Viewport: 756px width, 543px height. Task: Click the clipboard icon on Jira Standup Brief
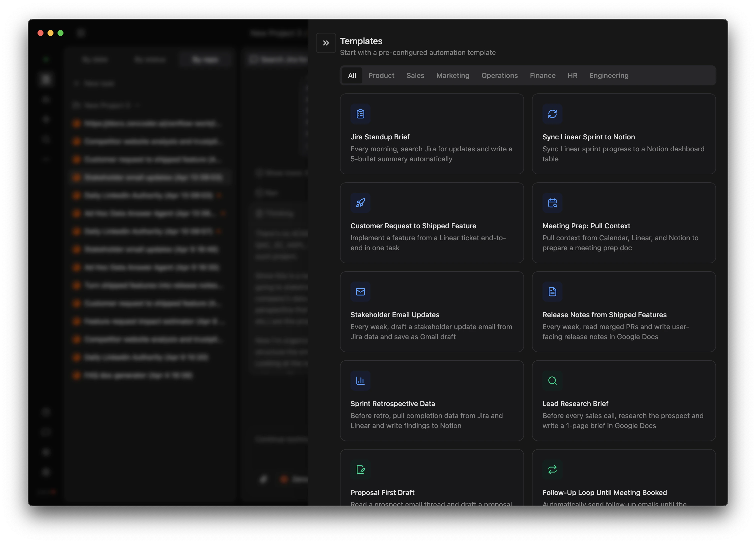coord(360,114)
